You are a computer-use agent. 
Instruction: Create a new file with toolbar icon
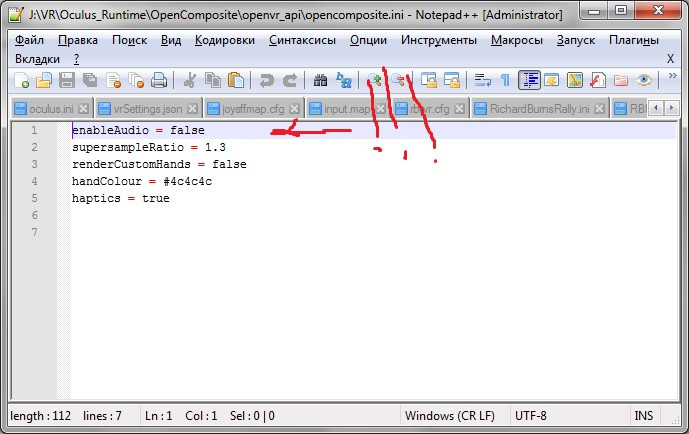(21, 80)
